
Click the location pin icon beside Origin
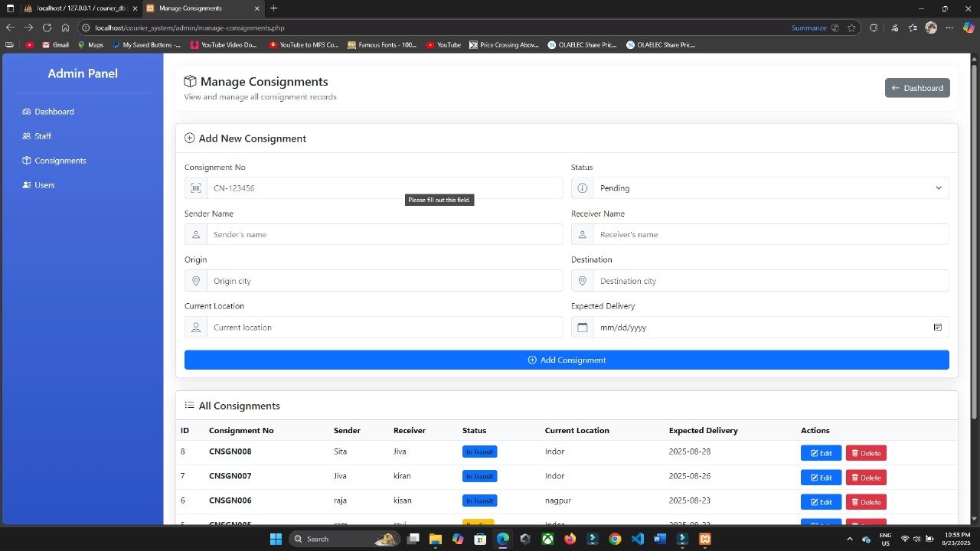(196, 281)
